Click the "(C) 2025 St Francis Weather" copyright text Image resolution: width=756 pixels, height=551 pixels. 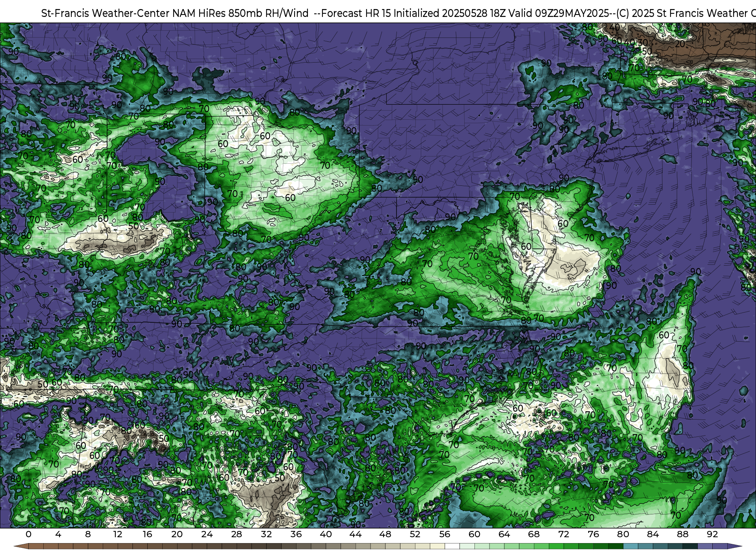coord(682,13)
